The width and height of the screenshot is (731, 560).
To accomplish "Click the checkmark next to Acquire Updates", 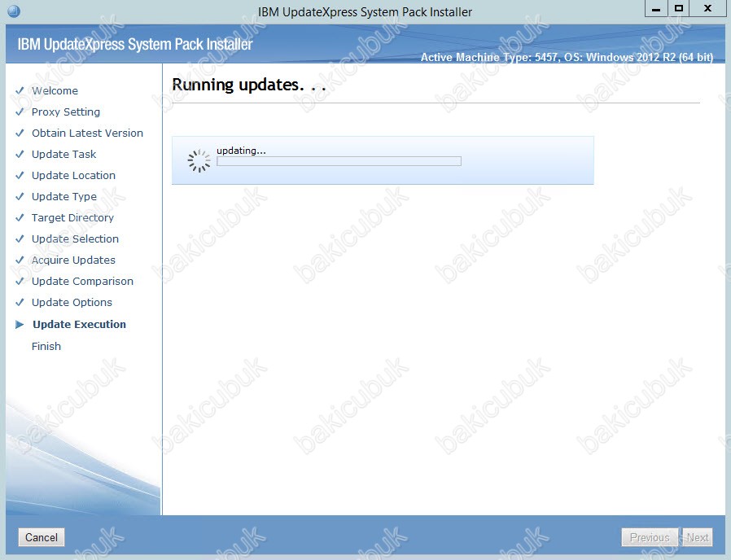I will click(20, 260).
